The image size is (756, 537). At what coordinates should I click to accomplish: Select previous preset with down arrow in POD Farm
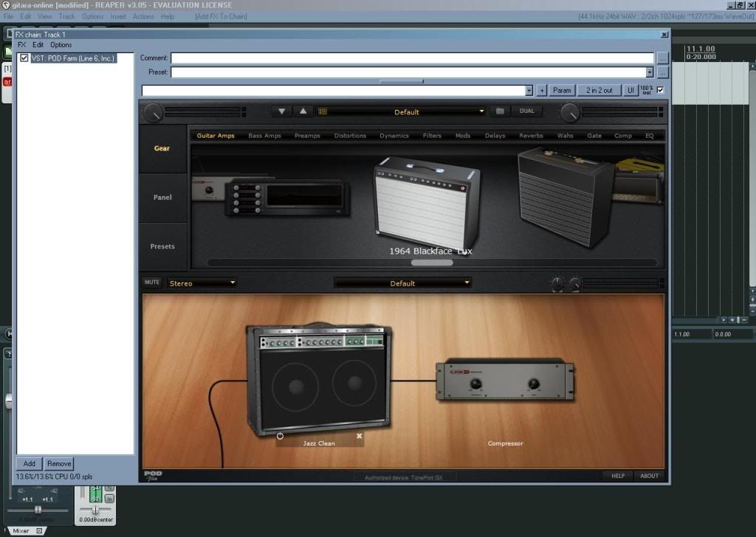(281, 111)
